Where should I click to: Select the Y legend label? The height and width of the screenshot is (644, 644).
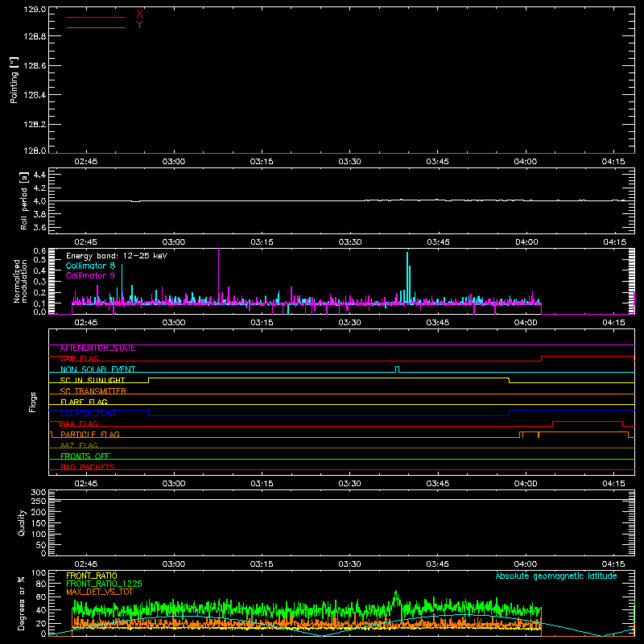click(139, 24)
